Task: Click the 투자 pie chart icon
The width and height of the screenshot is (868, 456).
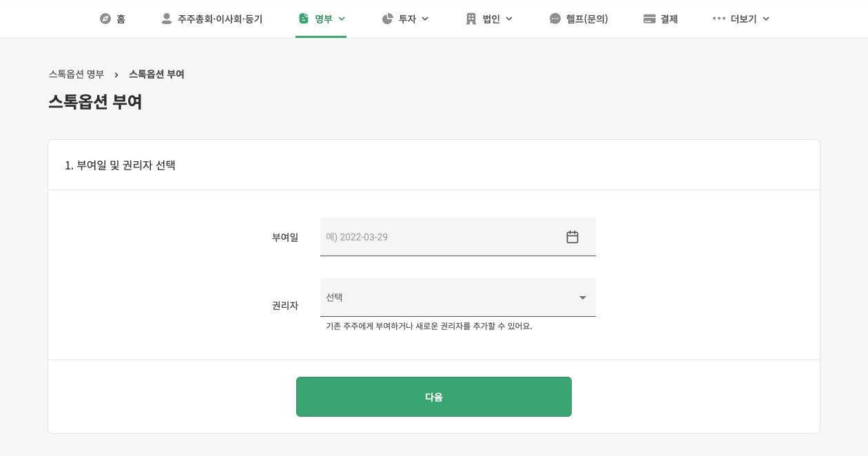Action: tap(388, 19)
